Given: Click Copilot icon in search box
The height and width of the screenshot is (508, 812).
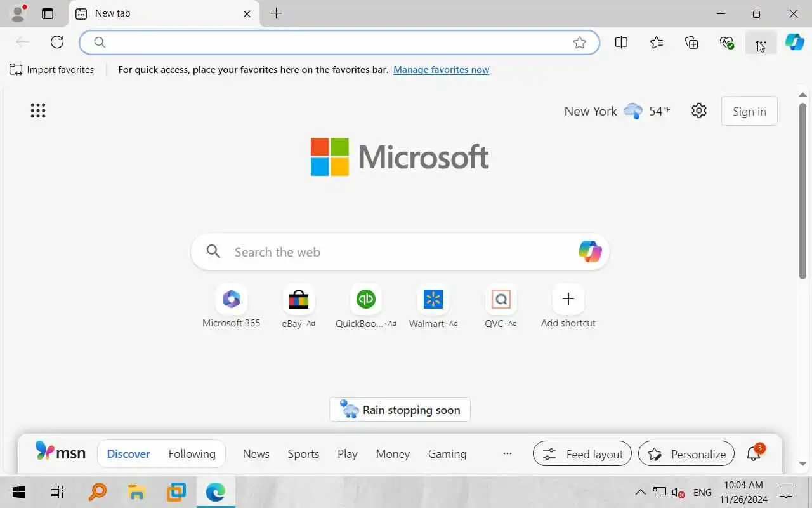Looking at the screenshot, I should pos(590,251).
